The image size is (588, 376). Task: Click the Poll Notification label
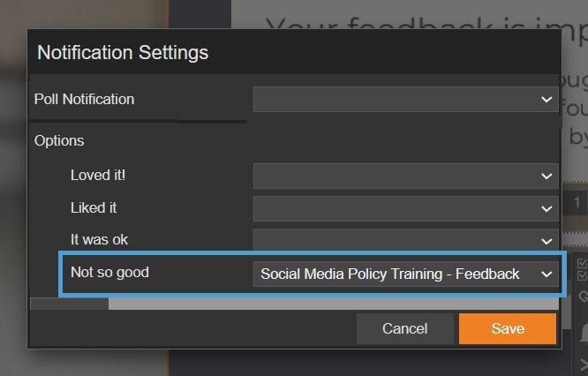84,99
